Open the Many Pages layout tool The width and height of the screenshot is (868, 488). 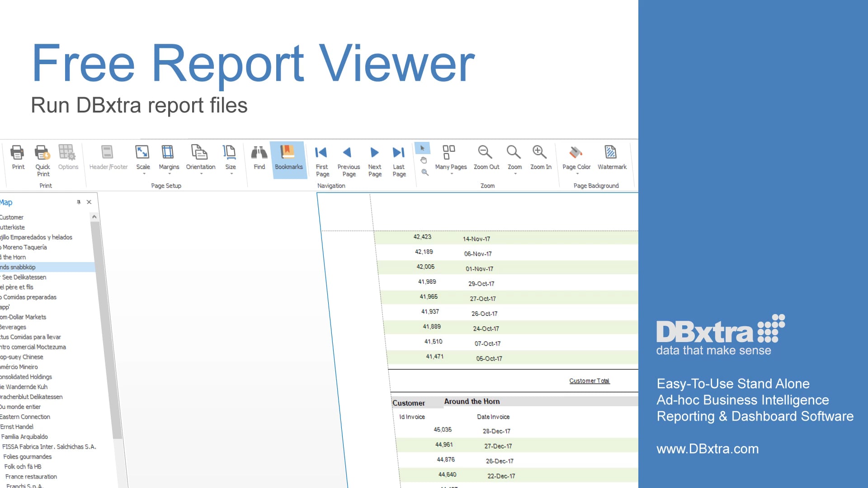click(450, 157)
